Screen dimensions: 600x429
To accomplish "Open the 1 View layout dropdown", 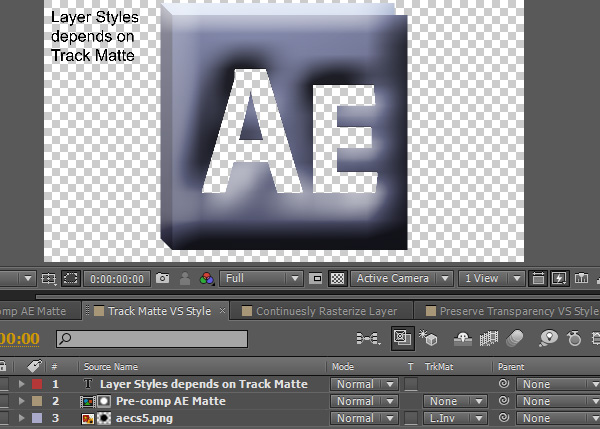I will point(491,278).
